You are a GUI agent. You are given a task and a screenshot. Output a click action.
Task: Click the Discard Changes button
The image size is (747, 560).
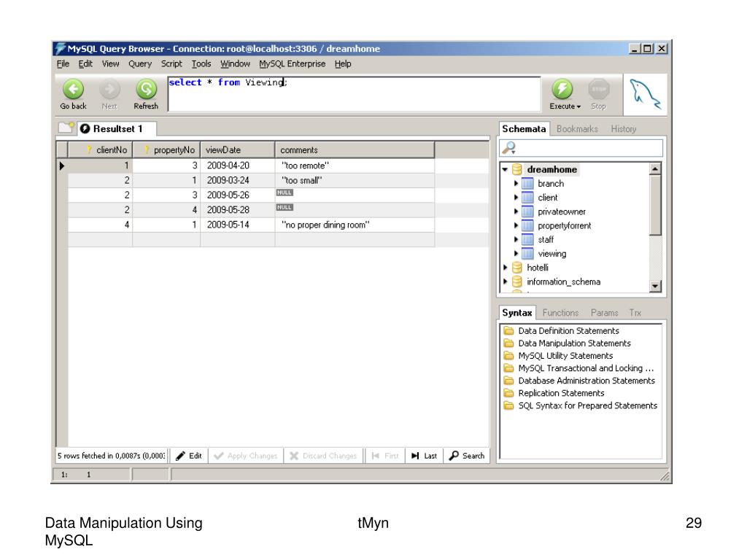(324, 456)
